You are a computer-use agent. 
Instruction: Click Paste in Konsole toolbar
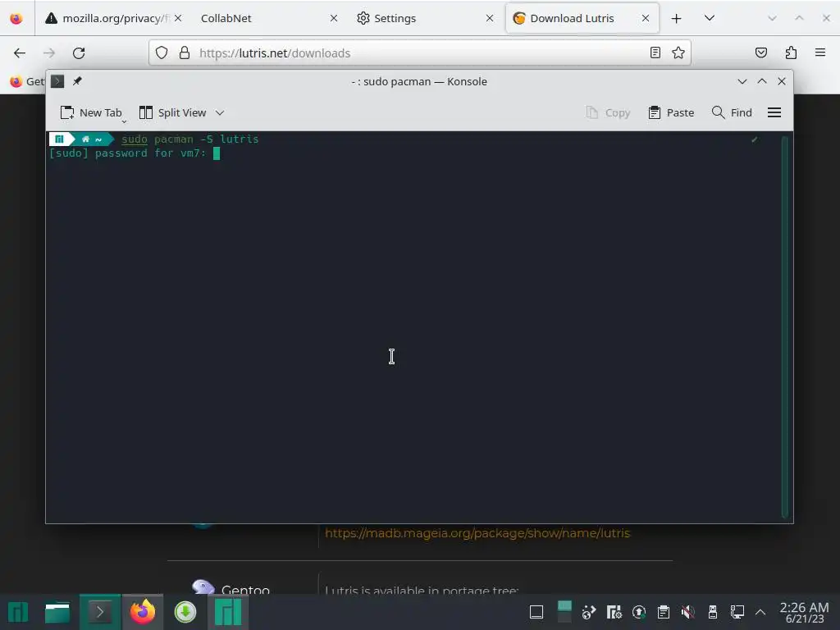point(671,112)
